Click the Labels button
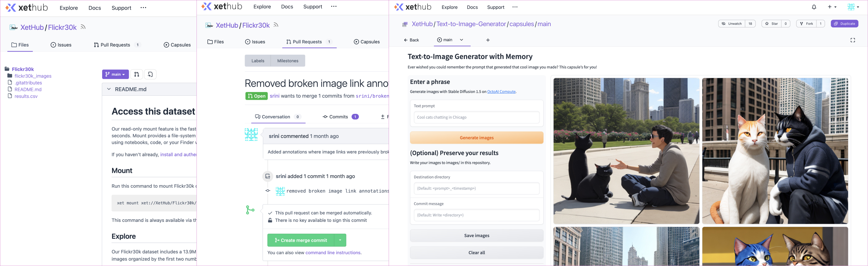 (x=258, y=61)
